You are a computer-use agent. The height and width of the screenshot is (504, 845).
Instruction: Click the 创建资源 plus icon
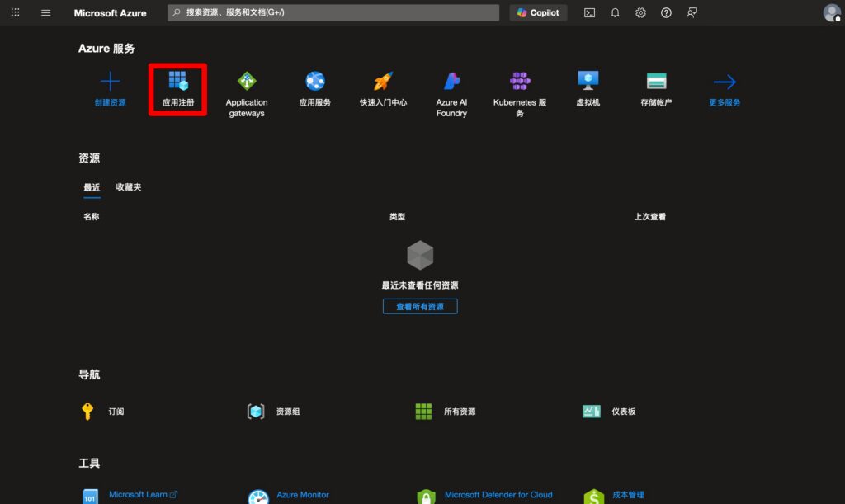[110, 82]
